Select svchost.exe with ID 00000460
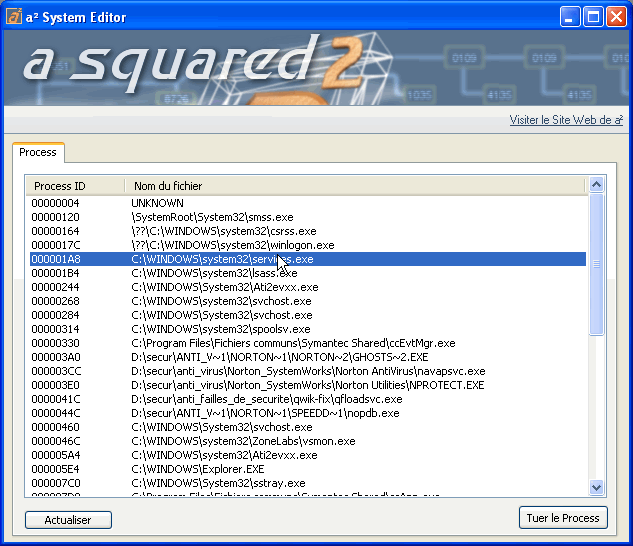Viewport: 633px width, 546px height. (308, 427)
